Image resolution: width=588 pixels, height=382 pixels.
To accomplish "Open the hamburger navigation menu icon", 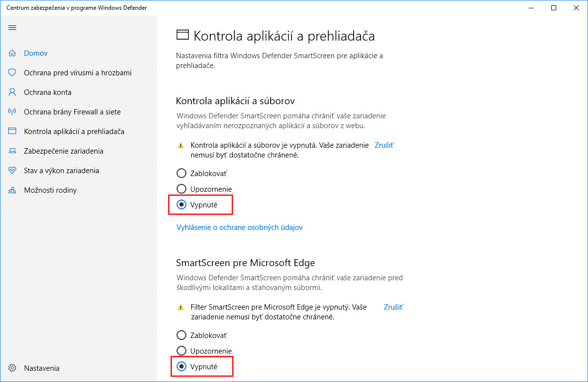I will (x=12, y=28).
